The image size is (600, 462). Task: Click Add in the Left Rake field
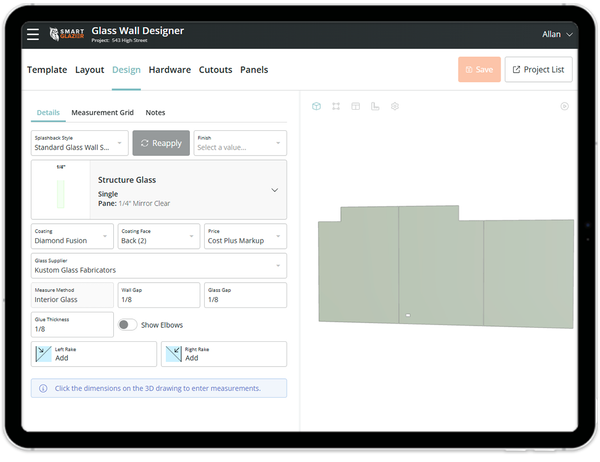point(62,358)
